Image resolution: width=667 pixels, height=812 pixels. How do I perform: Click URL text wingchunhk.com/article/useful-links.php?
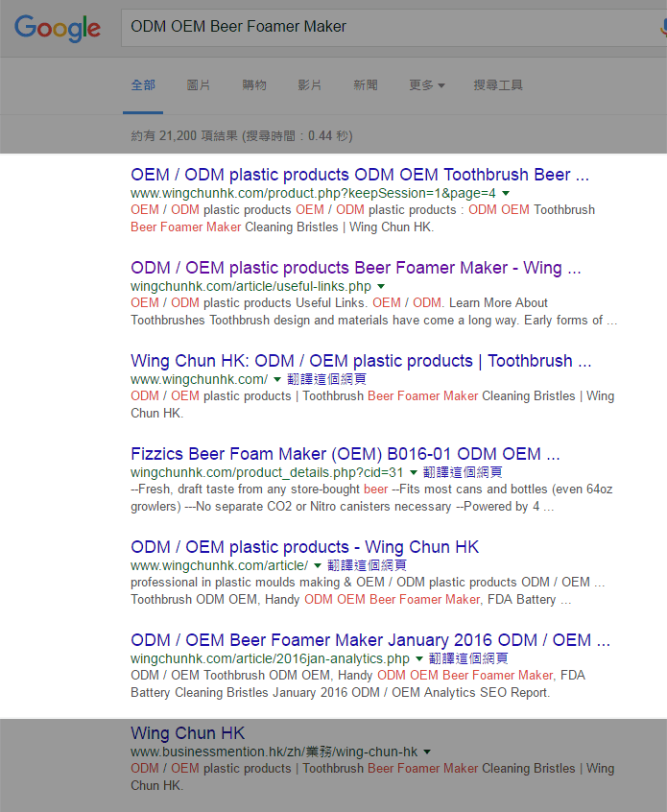[250, 286]
